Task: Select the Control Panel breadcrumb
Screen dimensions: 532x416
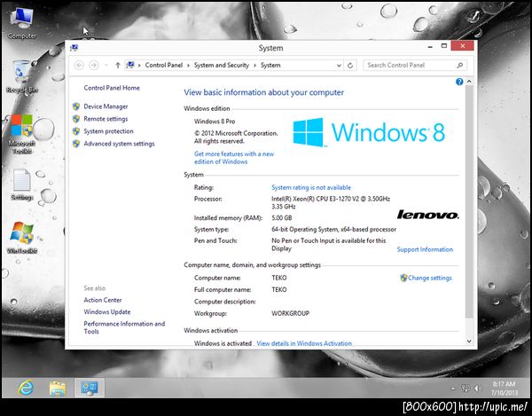Action: pyautogui.click(x=163, y=65)
